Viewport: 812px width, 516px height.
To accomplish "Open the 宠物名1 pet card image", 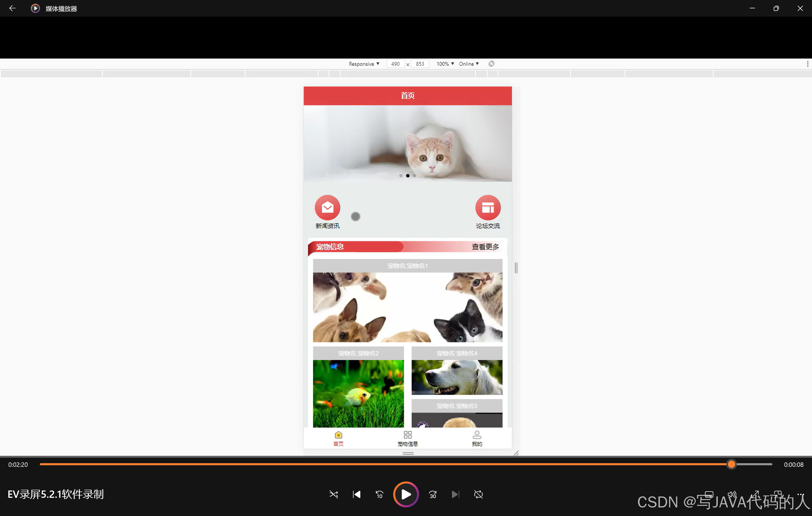I will point(407,307).
